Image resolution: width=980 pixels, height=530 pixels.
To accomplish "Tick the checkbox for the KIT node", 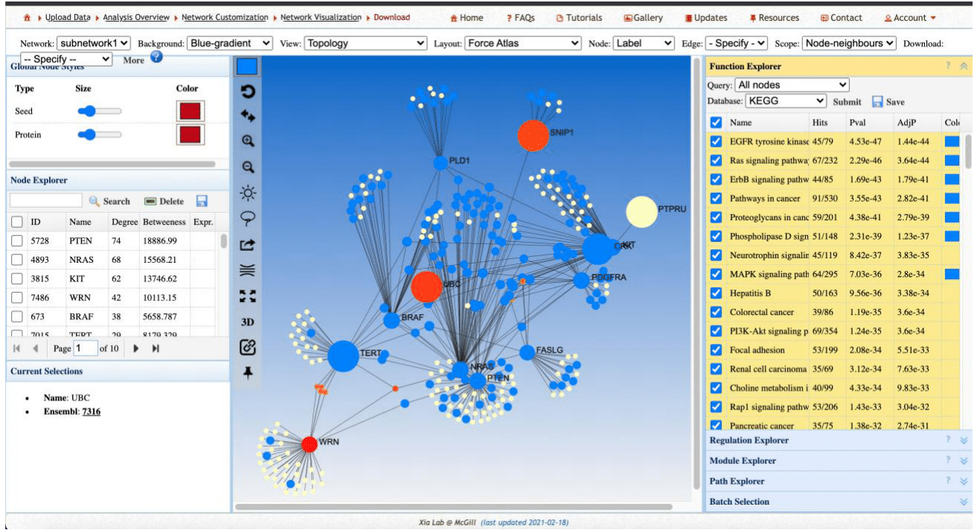I will (x=16, y=278).
